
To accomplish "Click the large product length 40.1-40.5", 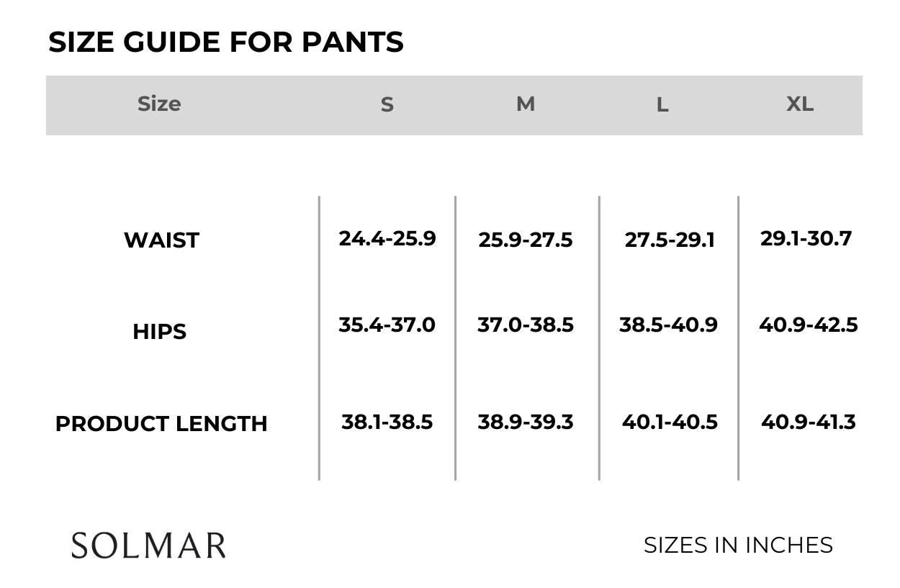I will click(670, 422).
